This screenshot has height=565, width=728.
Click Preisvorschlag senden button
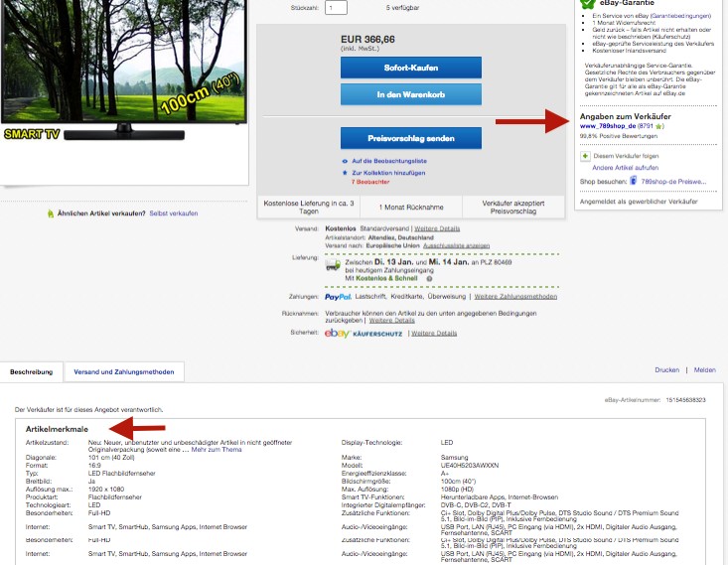pos(410,138)
